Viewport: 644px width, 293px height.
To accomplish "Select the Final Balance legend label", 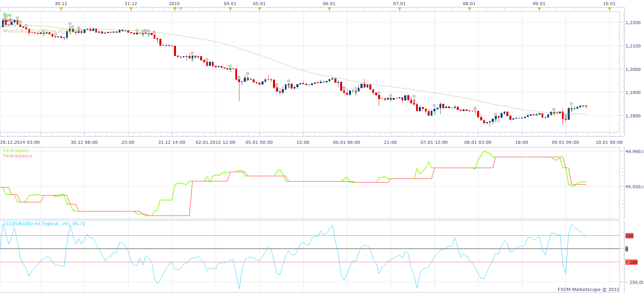I will [18, 156].
